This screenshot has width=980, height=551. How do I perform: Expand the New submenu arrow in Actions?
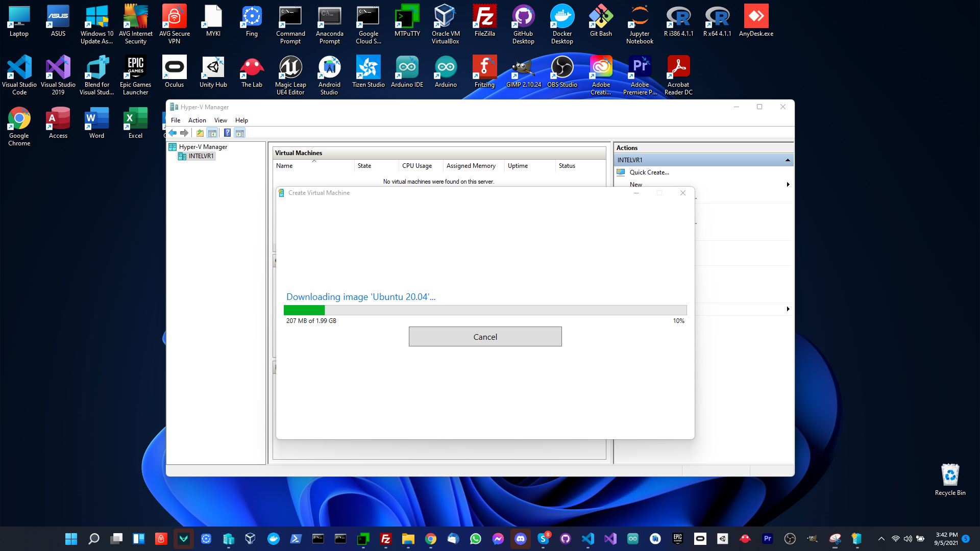pyautogui.click(x=788, y=185)
